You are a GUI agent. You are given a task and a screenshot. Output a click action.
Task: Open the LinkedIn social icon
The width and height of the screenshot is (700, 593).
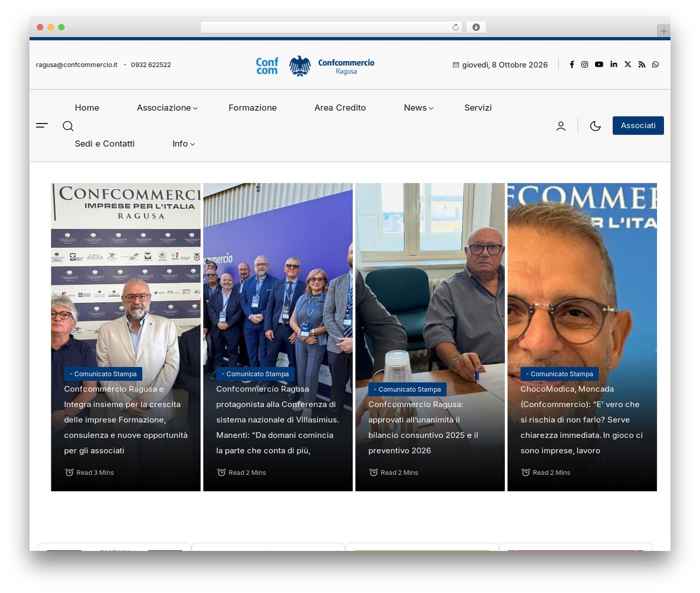(614, 65)
